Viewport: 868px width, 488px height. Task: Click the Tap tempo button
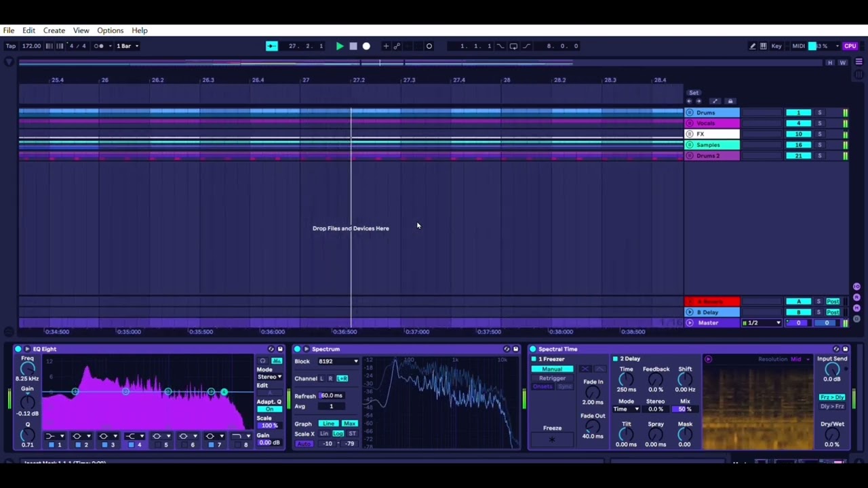click(x=11, y=46)
